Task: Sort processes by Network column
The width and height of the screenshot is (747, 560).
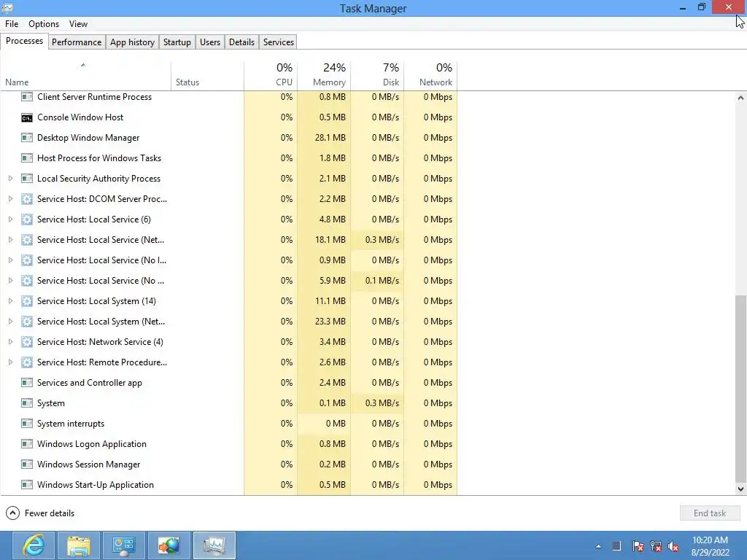Action: click(x=430, y=76)
